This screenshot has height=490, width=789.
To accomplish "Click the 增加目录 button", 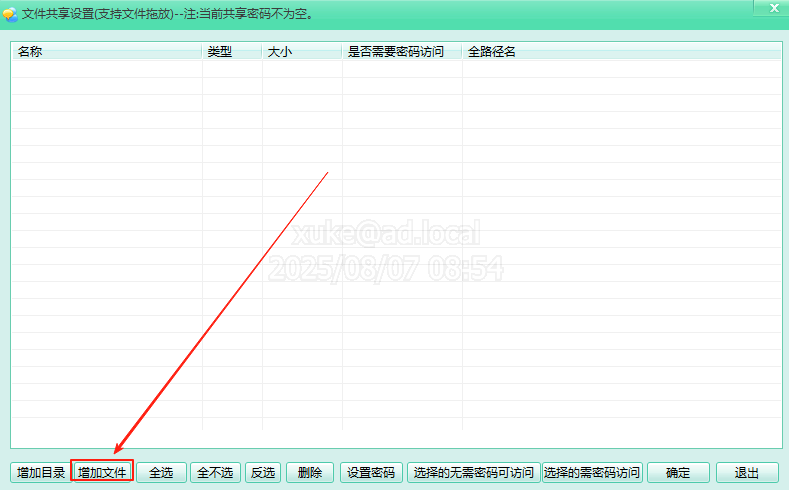I will [41, 472].
